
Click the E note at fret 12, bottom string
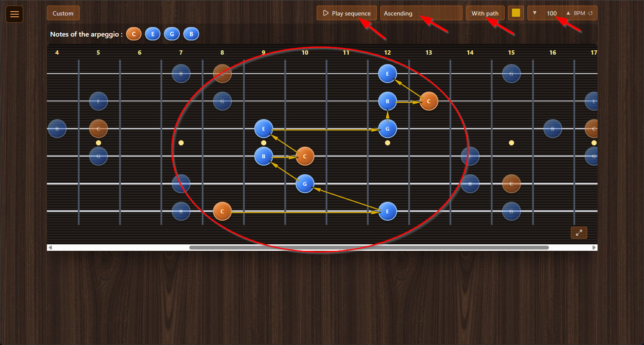[388, 211]
